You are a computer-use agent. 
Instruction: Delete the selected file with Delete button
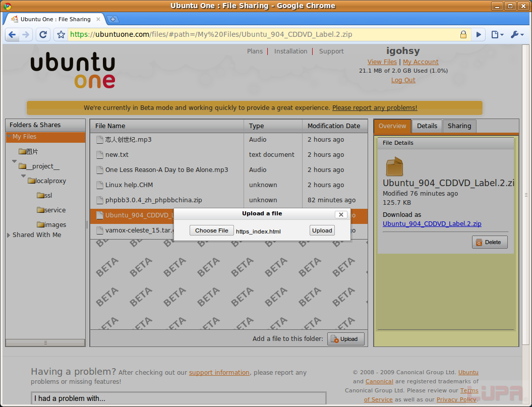point(490,242)
